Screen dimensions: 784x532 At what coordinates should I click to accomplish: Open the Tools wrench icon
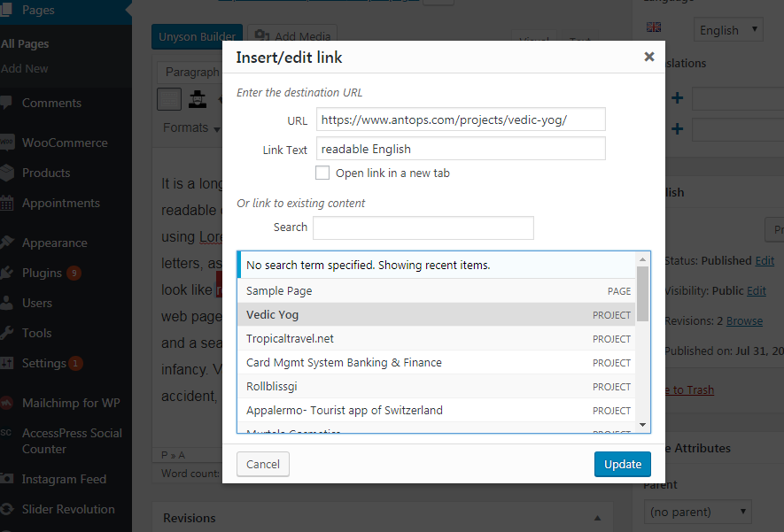pyautogui.click(x=6, y=333)
